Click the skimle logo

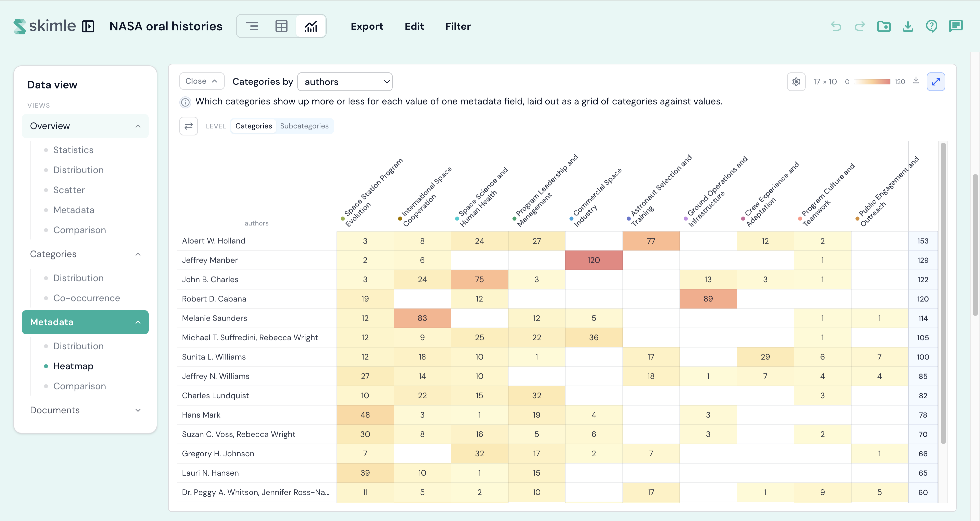pos(45,26)
